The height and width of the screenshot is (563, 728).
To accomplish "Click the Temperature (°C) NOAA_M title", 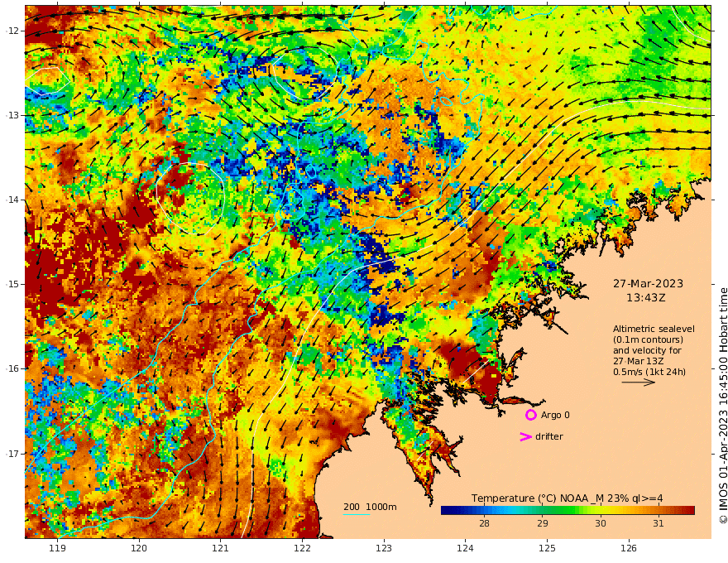I will point(567,498).
